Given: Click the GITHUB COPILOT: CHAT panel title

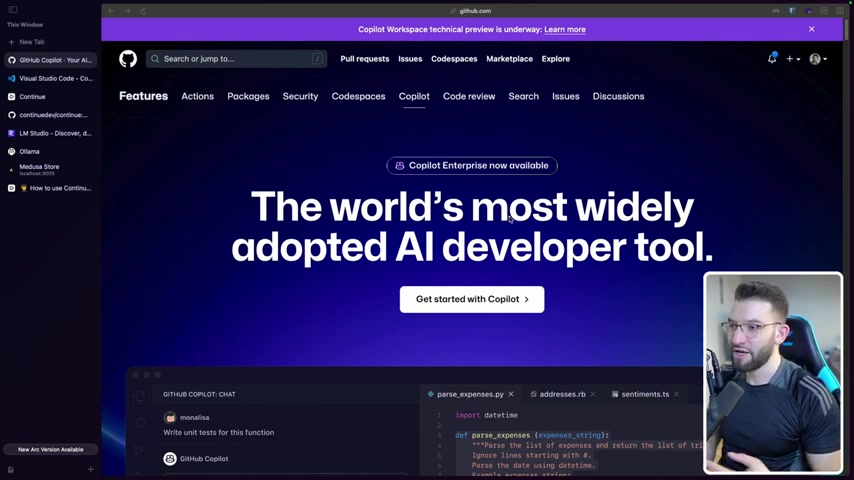Looking at the screenshot, I should (x=199, y=394).
